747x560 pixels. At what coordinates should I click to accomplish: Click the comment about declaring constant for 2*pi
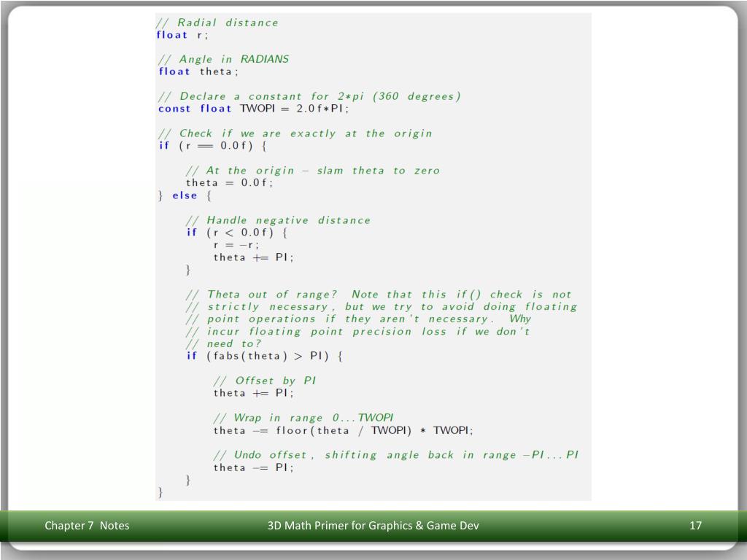tap(309, 96)
